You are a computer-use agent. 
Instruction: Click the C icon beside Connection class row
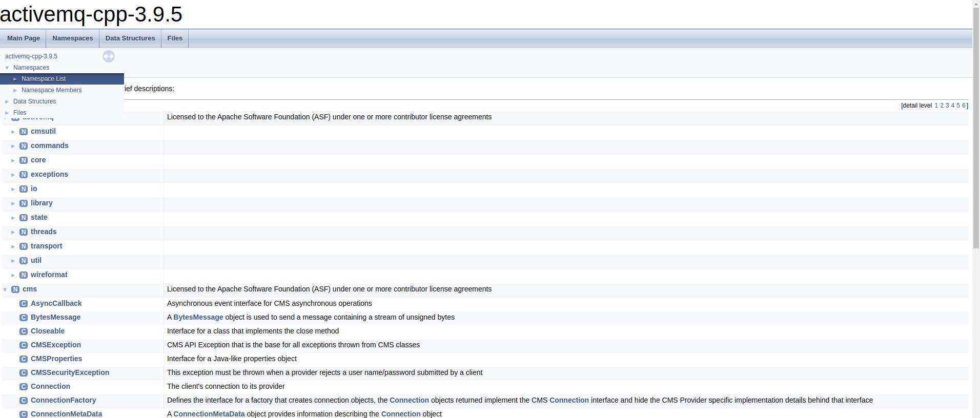(x=24, y=387)
